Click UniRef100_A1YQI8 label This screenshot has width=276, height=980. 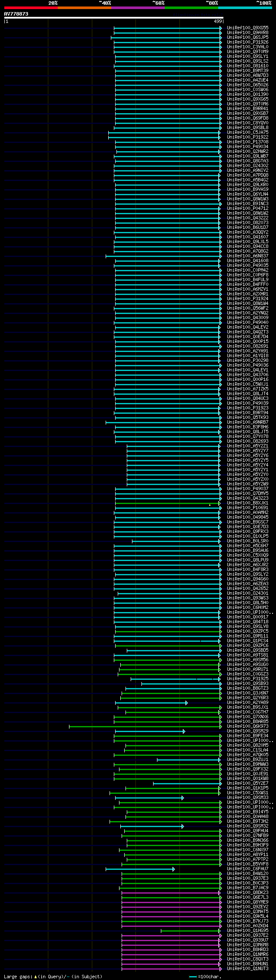coord(248,356)
